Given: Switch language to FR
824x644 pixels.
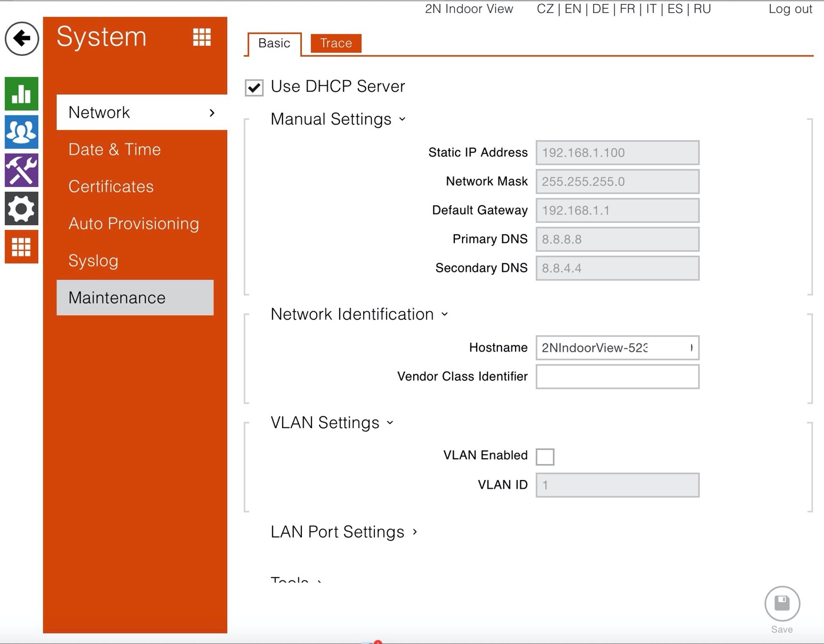Looking at the screenshot, I should (x=627, y=9).
